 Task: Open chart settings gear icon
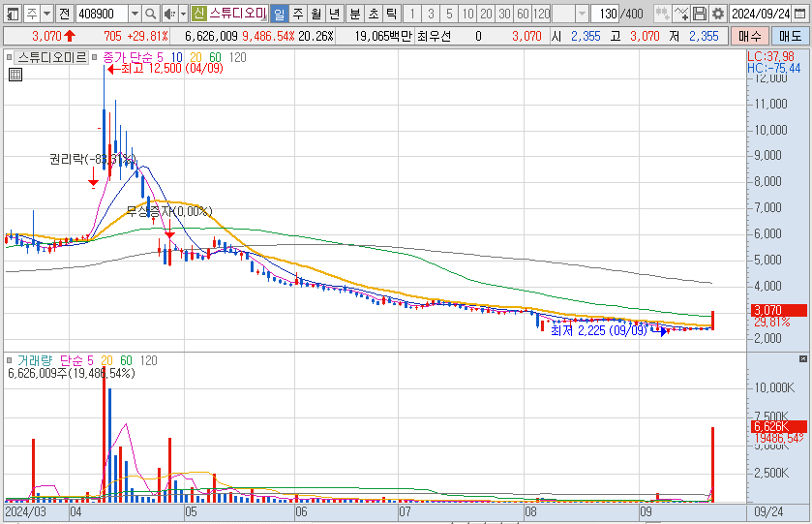click(x=718, y=14)
